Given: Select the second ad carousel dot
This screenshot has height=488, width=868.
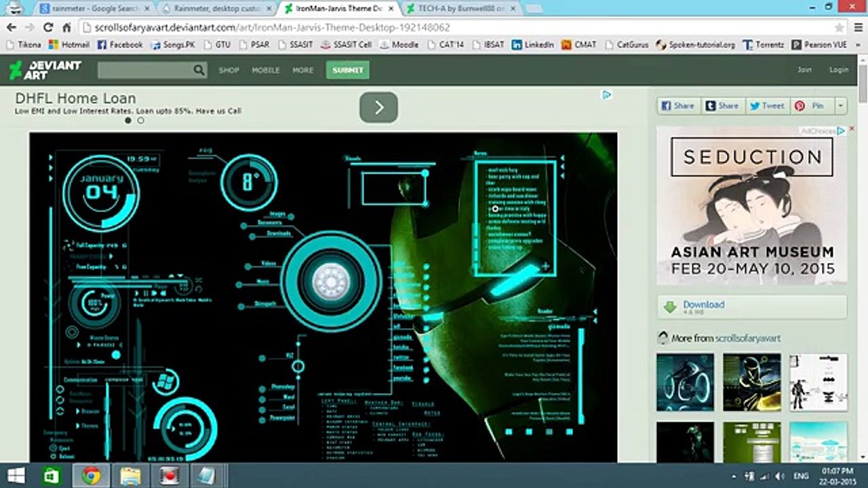Looking at the screenshot, I should tap(140, 121).
